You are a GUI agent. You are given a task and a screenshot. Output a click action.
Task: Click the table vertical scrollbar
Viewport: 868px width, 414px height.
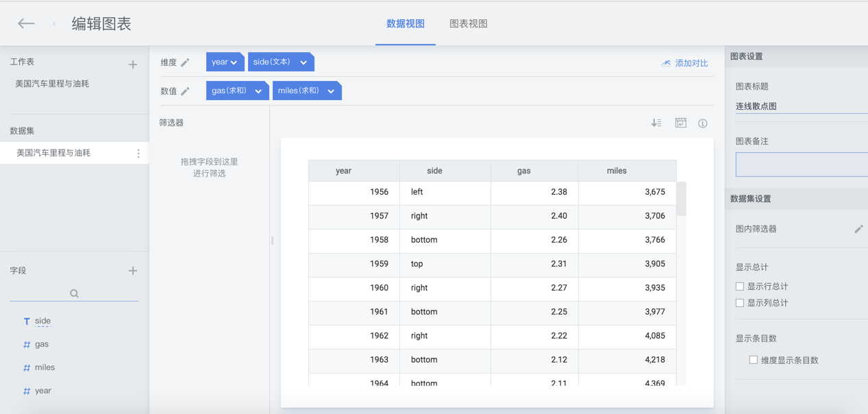point(681,199)
